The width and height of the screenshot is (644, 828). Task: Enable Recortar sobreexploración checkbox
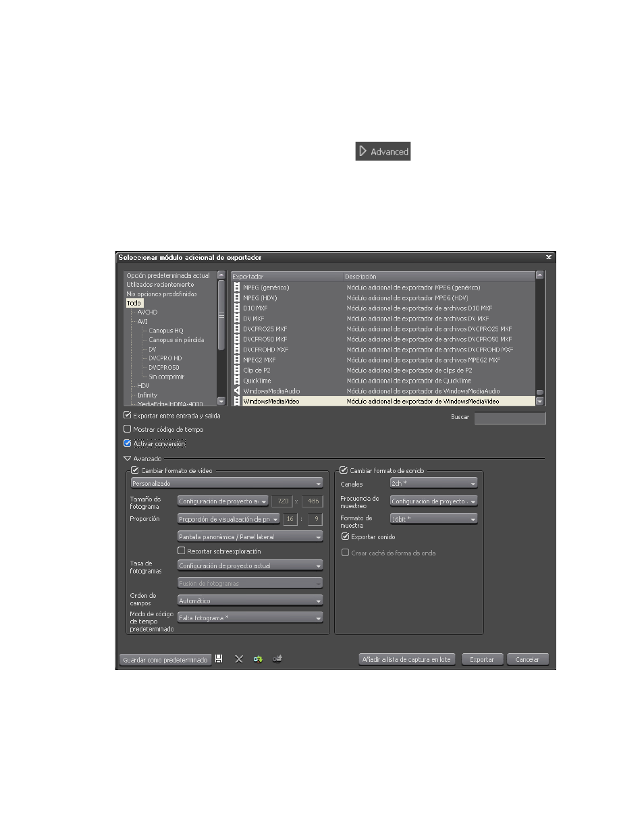click(x=181, y=551)
